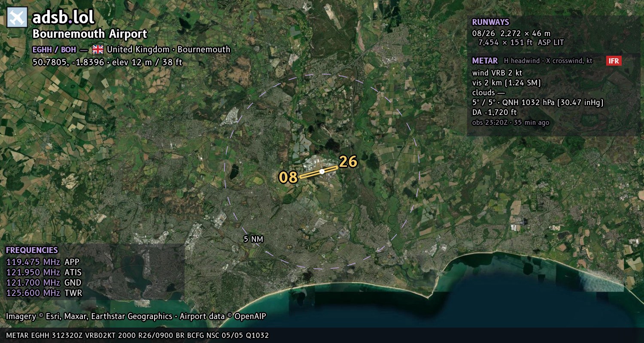Click the wind VRB 2 kt line
Screen dimensions: 644x343
(497, 73)
